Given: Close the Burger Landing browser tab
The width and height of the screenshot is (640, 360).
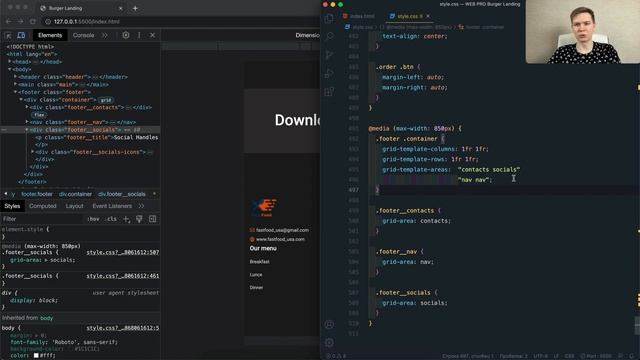Looking at the screenshot, I should tap(120, 8).
